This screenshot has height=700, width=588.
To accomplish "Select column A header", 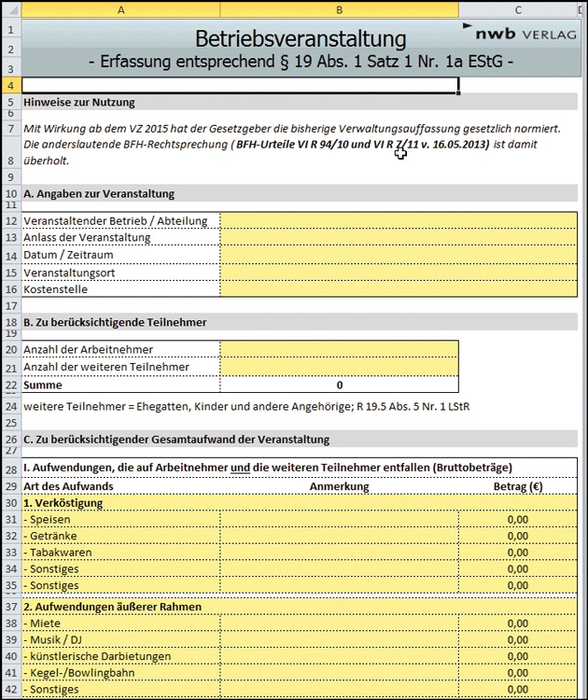I will 119,9.
